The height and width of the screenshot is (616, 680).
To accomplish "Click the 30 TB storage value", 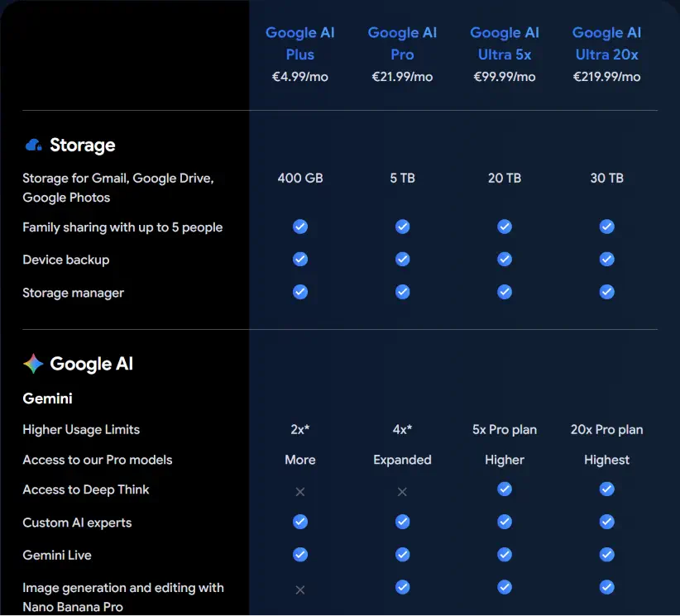I will tap(606, 178).
